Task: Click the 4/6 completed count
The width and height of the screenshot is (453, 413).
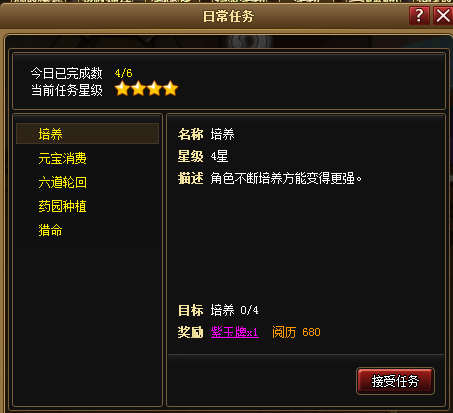Action: 123,73
